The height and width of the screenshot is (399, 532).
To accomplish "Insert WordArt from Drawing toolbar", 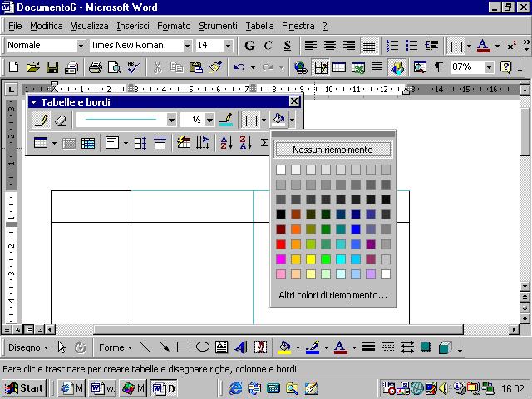I will [x=241, y=347].
